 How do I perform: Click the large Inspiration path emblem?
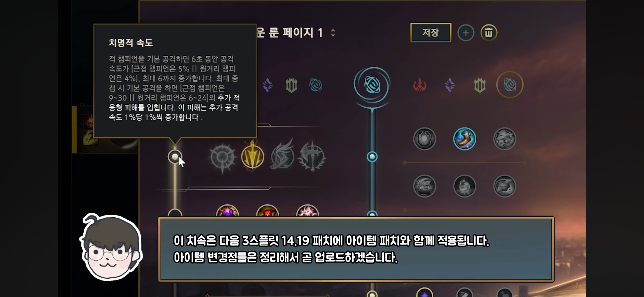[x=372, y=84]
